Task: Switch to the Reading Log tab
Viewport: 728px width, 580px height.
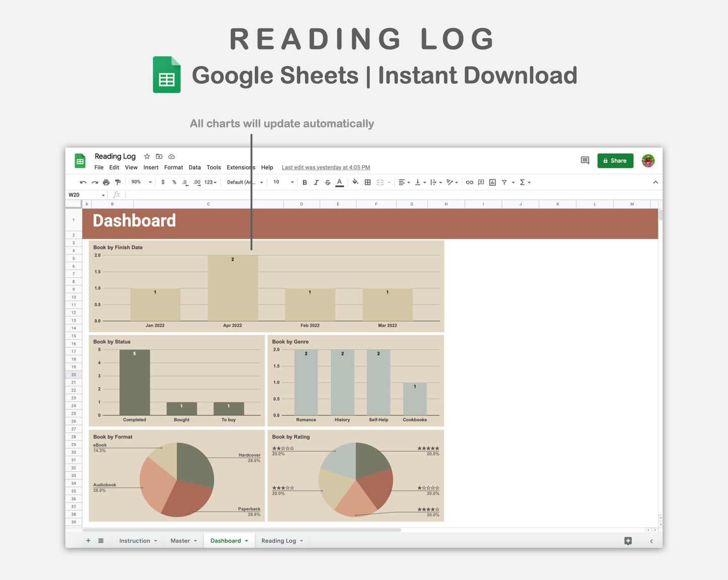Action: click(279, 540)
